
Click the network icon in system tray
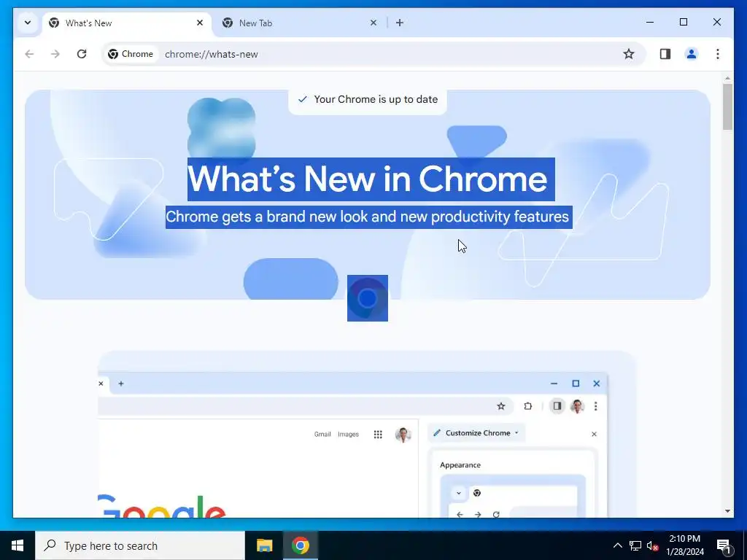pos(635,545)
